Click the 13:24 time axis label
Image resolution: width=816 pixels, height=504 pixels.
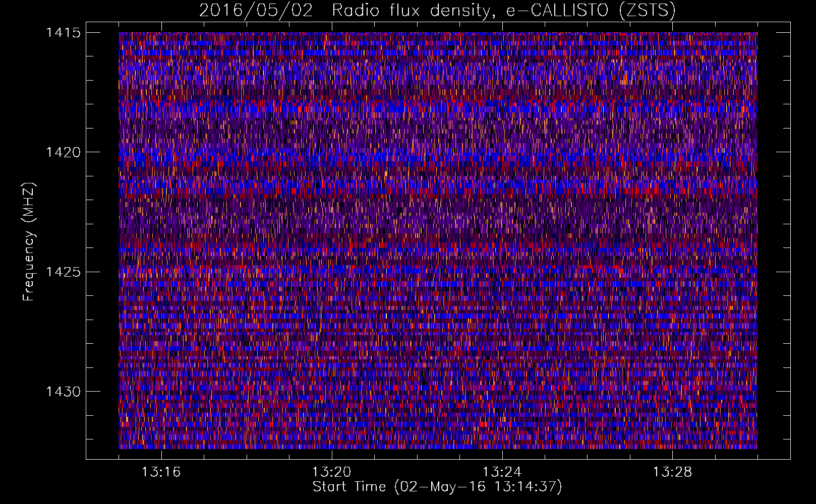[502, 472]
